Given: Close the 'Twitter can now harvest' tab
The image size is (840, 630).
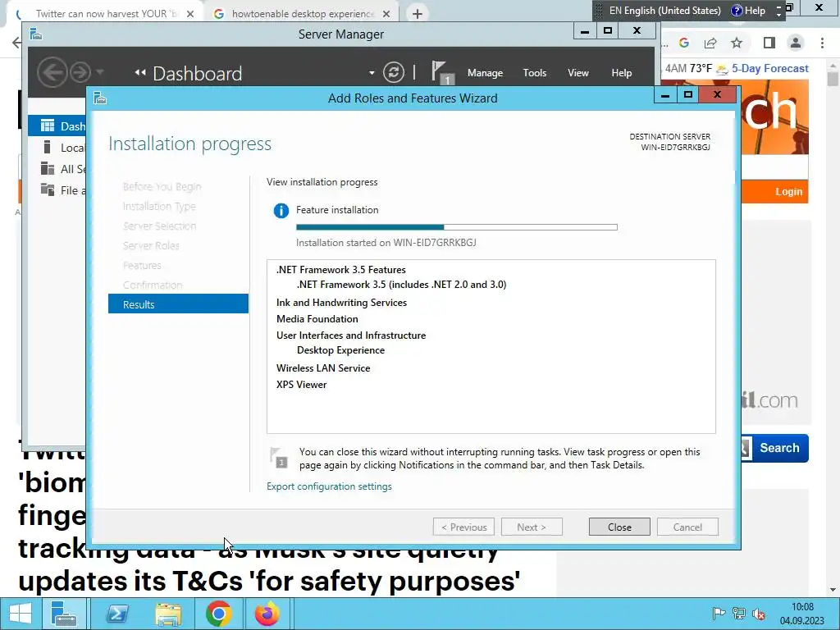Looking at the screenshot, I should pyautogui.click(x=190, y=14).
